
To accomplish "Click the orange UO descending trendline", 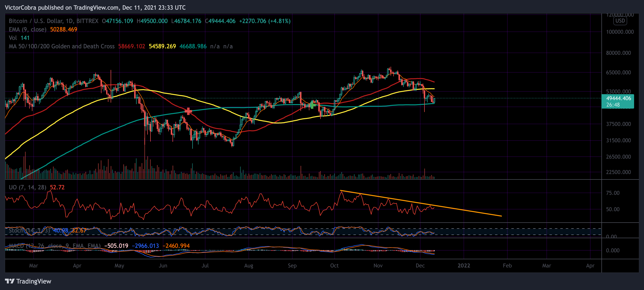I will (421, 203).
